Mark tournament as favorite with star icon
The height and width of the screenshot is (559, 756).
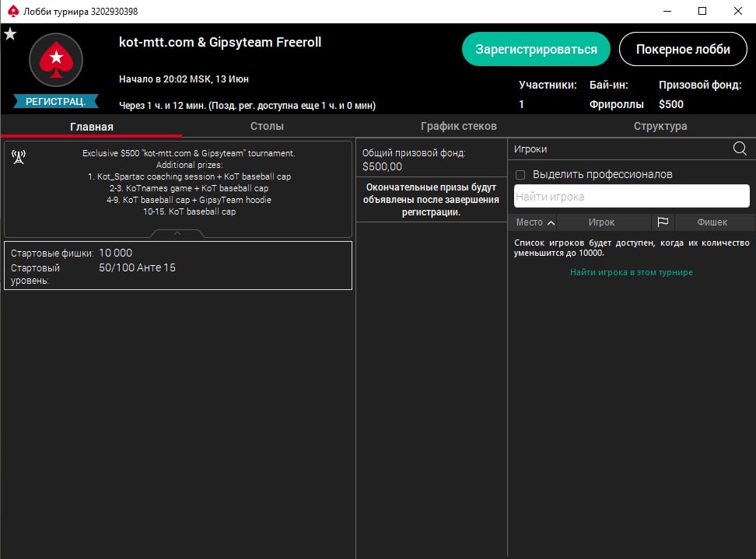10,33
